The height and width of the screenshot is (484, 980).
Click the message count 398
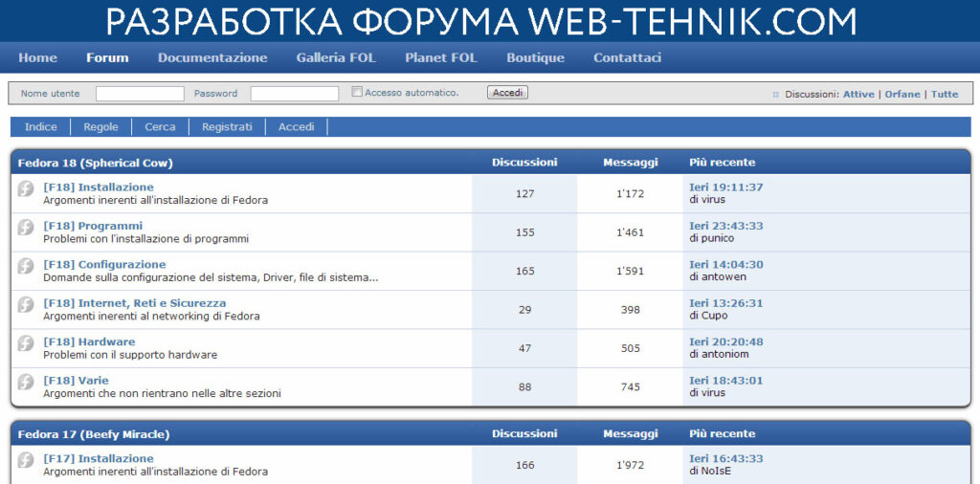point(630,310)
